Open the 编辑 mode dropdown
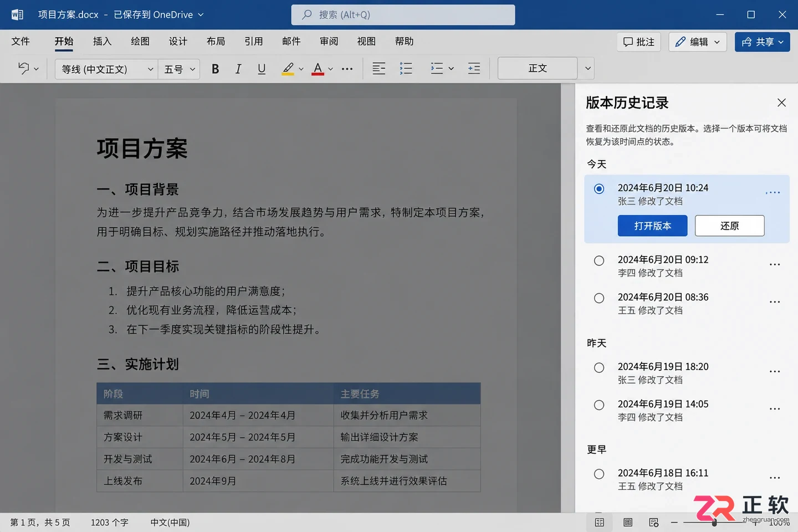Screen dimensions: 798x532 [698, 42]
